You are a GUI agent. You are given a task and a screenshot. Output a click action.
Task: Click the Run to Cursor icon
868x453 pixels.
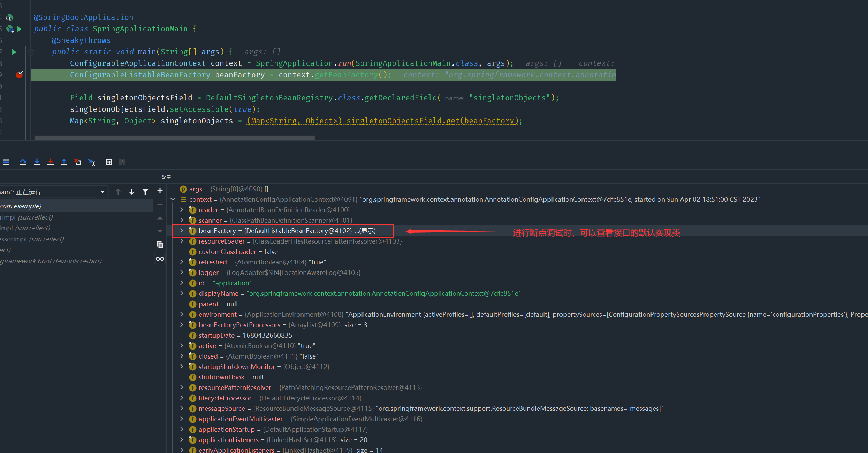92,162
